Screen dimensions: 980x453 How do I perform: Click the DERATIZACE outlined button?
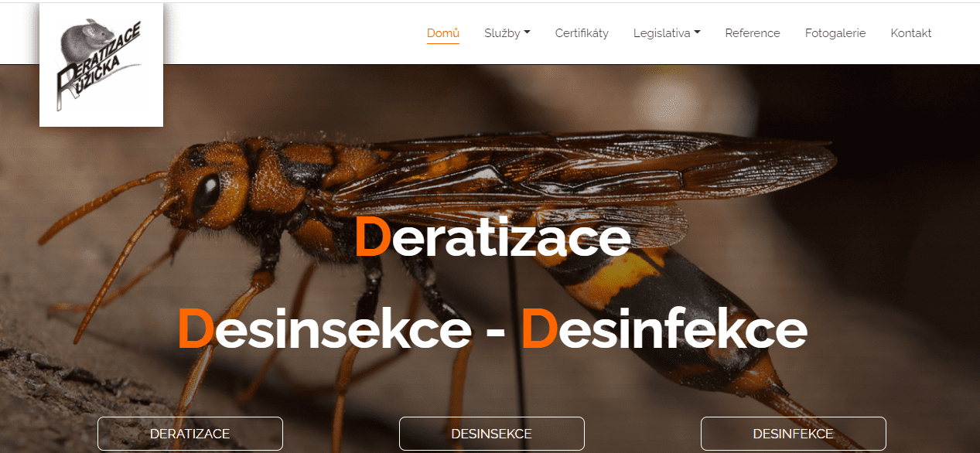click(x=190, y=434)
